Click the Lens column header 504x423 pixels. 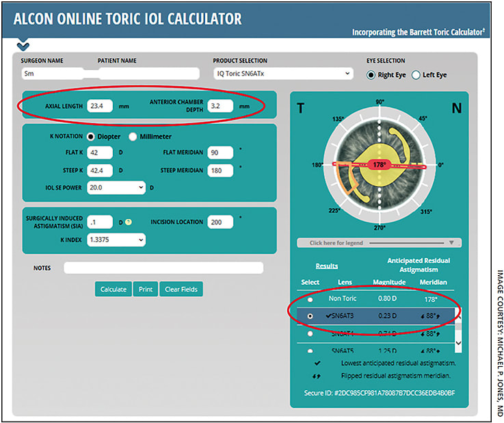click(345, 282)
